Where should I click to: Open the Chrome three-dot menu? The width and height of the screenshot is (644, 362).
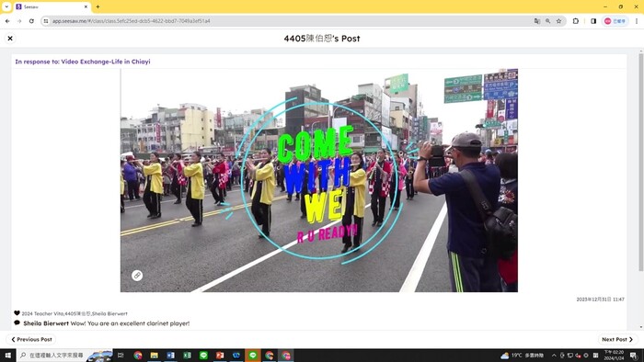pos(637,21)
